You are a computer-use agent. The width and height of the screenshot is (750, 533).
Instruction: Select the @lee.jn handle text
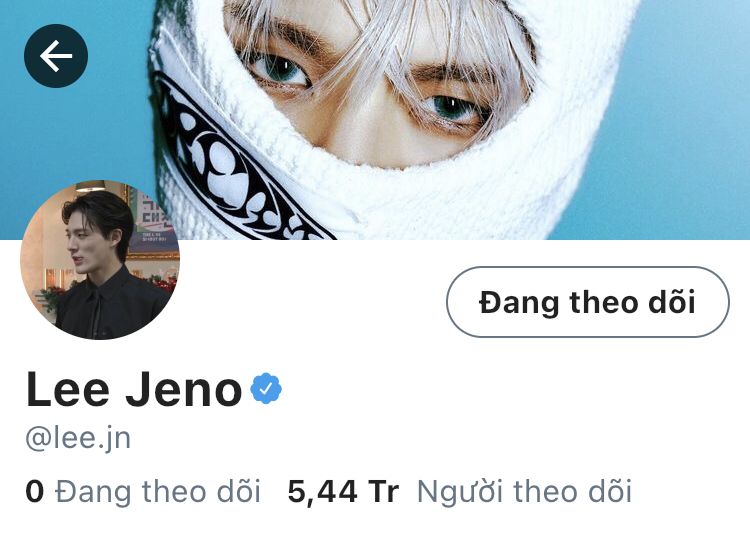pyautogui.click(x=78, y=438)
